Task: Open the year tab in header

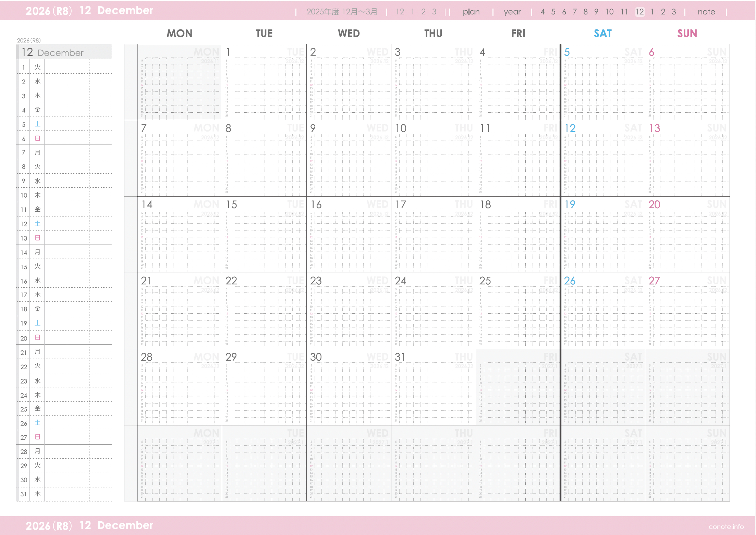Action: tap(512, 12)
